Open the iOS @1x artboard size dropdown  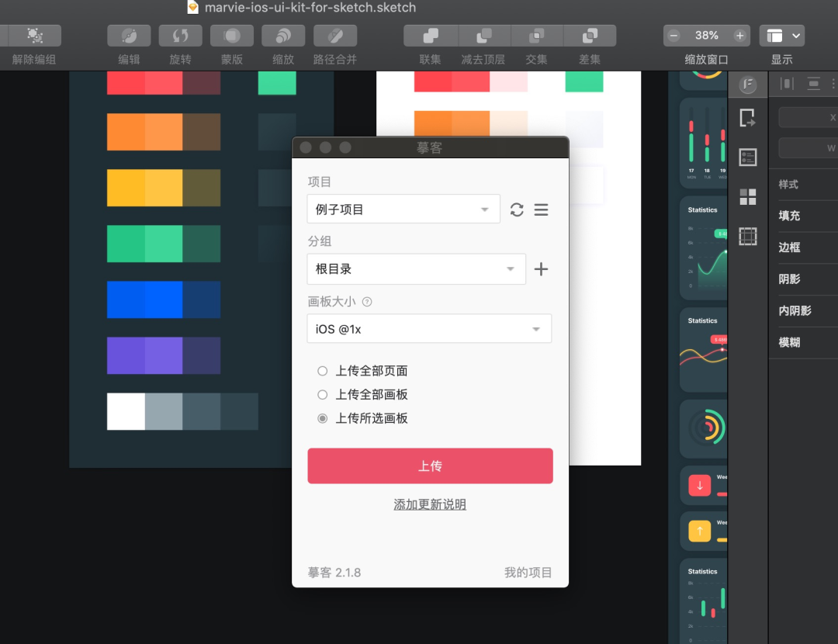point(429,329)
